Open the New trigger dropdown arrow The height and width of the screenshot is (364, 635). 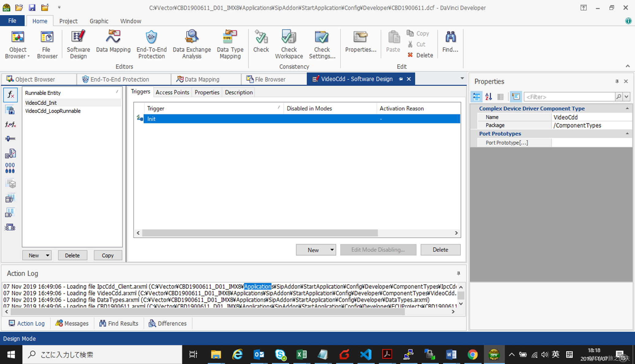click(332, 250)
